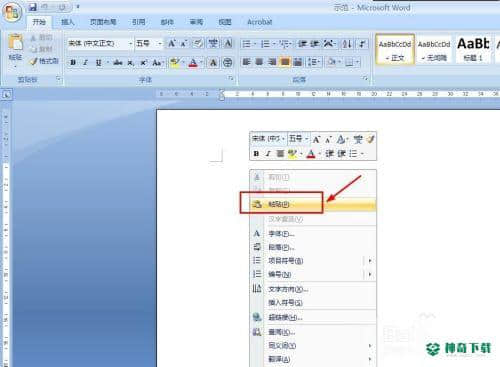This screenshot has height=367, width=500.
Task: Click the show paragraph marks icon
Action: [362, 44]
